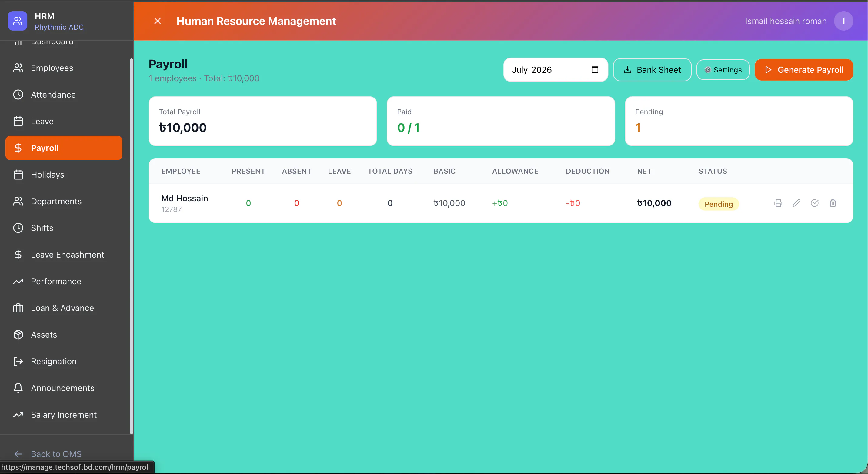Open Salary Increment page label
The width and height of the screenshot is (868, 474).
(x=64, y=414)
